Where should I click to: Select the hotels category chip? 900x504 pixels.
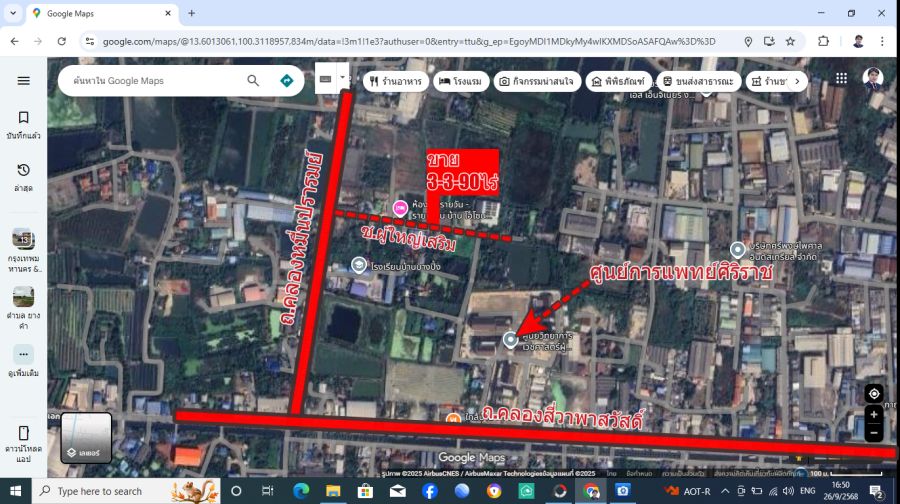coord(461,81)
